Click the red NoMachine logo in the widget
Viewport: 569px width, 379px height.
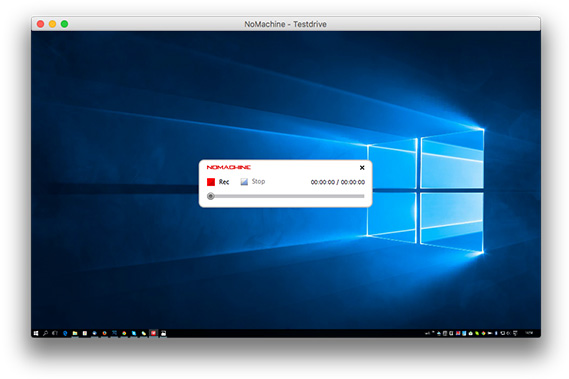pyautogui.click(x=229, y=167)
